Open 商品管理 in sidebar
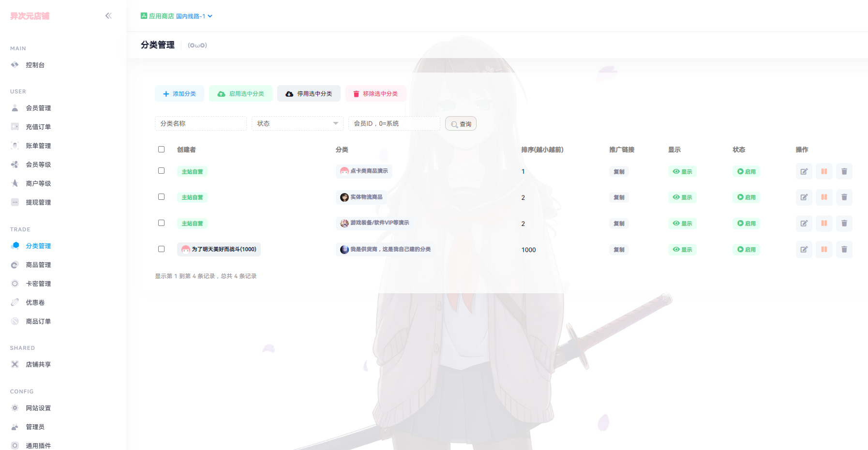 coord(38,265)
